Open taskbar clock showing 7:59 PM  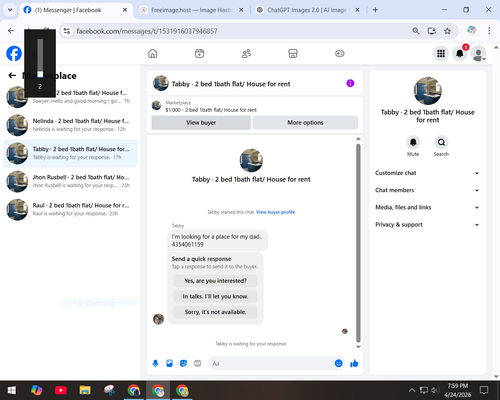[458, 390]
